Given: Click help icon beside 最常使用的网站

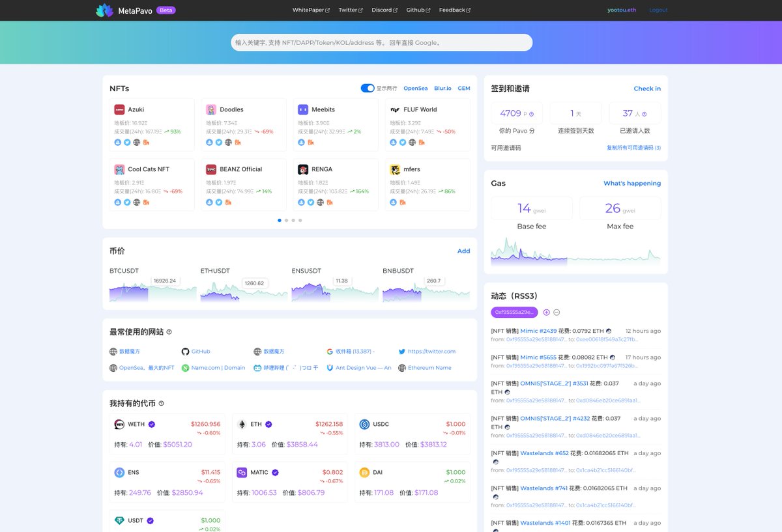Looking at the screenshot, I should [169, 332].
